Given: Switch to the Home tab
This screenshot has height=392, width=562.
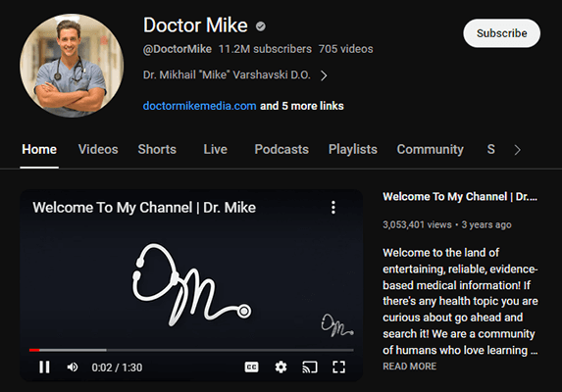Looking at the screenshot, I should 39,149.
